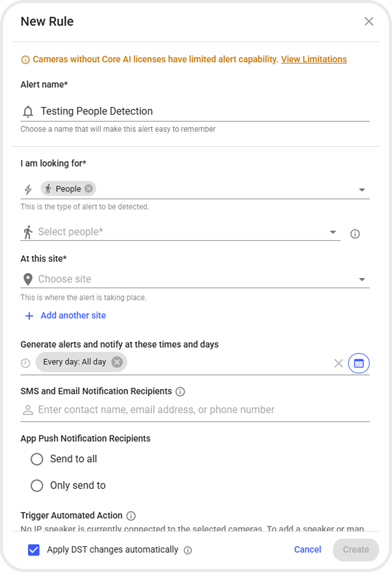Image resolution: width=392 pixels, height=572 pixels.
Task: Open the calendar schedule picker icon
Action: click(359, 363)
